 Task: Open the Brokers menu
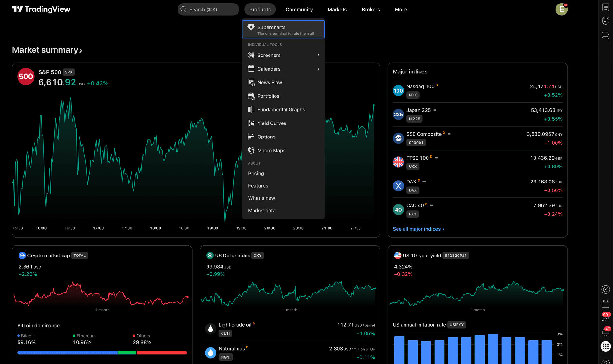[x=371, y=9]
